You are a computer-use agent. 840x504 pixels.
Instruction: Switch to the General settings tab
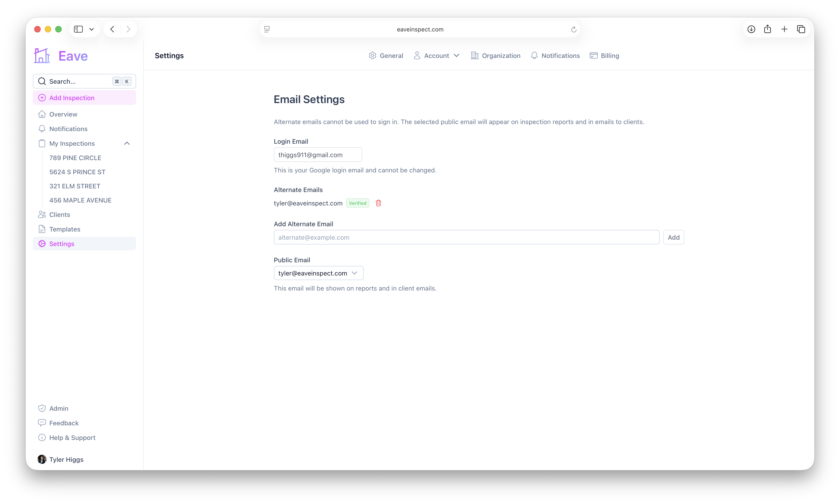point(386,55)
